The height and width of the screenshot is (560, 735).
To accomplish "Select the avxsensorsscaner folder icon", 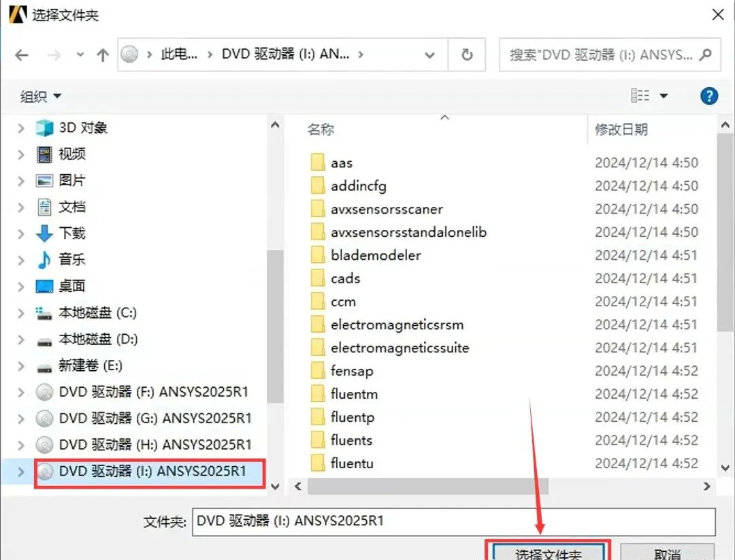I will pyautogui.click(x=318, y=208).
